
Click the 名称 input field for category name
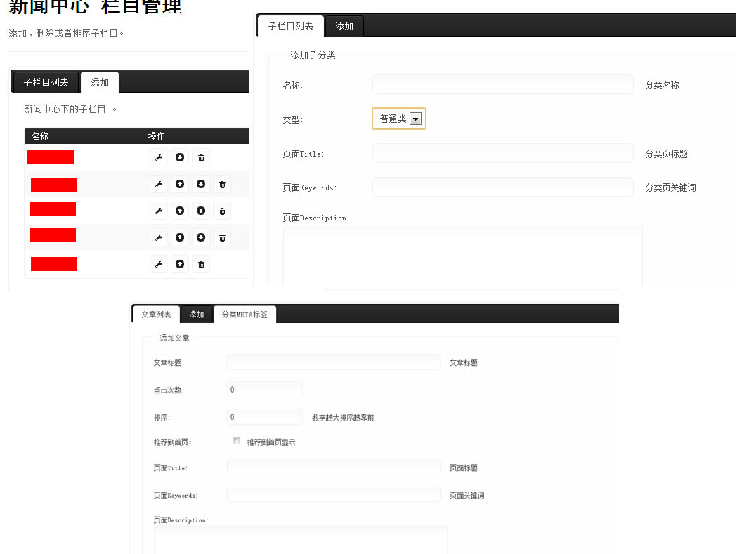503,84
